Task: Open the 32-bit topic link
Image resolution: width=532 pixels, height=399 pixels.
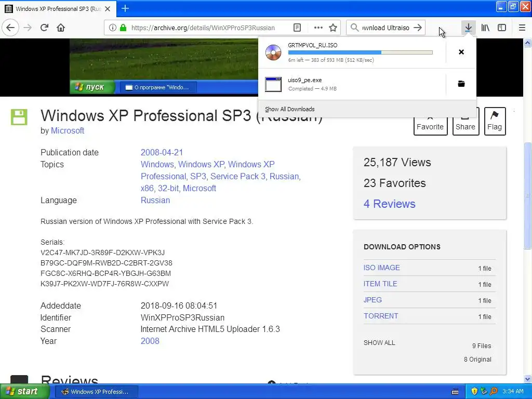Action: pyautogui.click(x=168, y=188)
